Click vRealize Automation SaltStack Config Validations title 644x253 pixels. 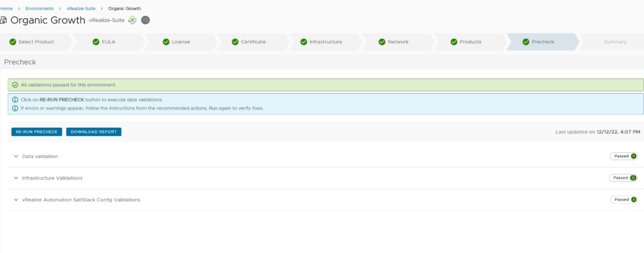pos(81,200)
